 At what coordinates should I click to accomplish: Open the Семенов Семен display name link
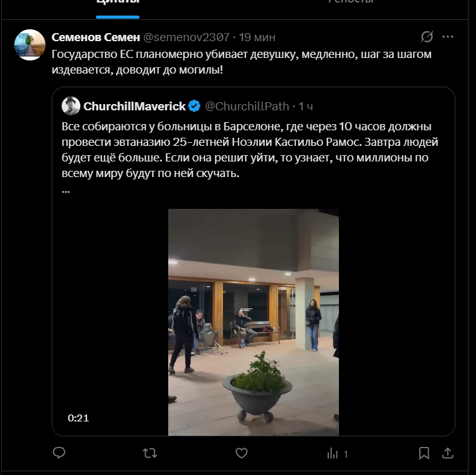tap(95, 37)
